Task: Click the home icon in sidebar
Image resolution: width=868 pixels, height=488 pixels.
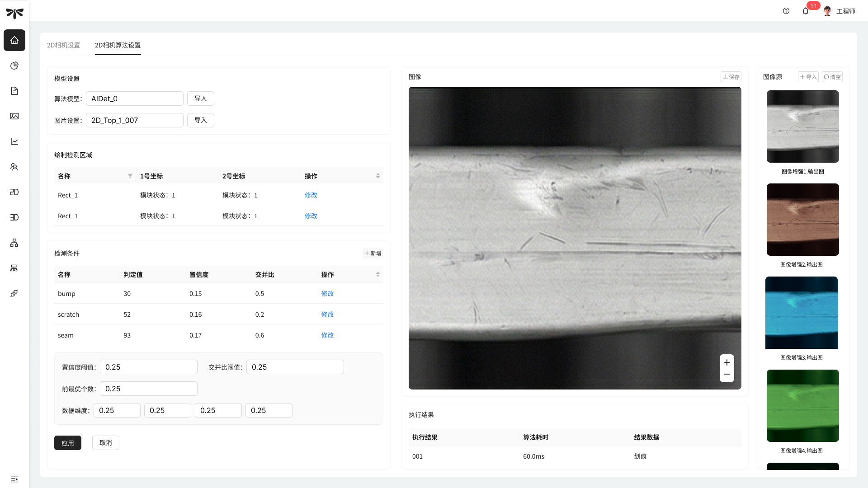Action: (14, 40)
